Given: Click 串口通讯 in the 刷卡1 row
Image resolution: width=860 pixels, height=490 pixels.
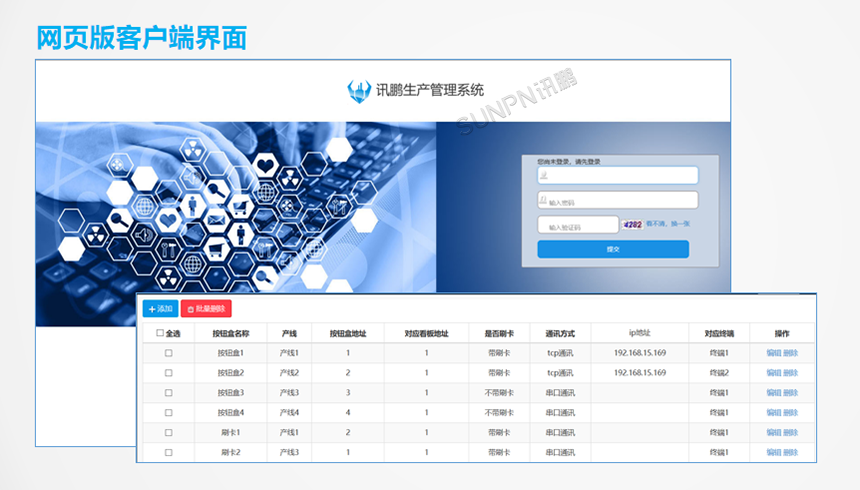Looking at the screenshot, I should [x=560, y=432].
